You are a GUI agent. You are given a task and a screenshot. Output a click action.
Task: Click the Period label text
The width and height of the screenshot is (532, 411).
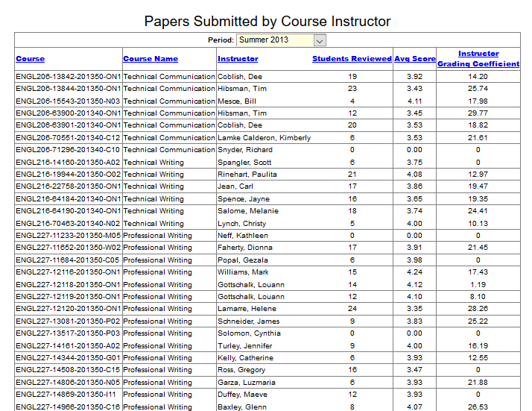pyautogui.click(x=221, y=40)
